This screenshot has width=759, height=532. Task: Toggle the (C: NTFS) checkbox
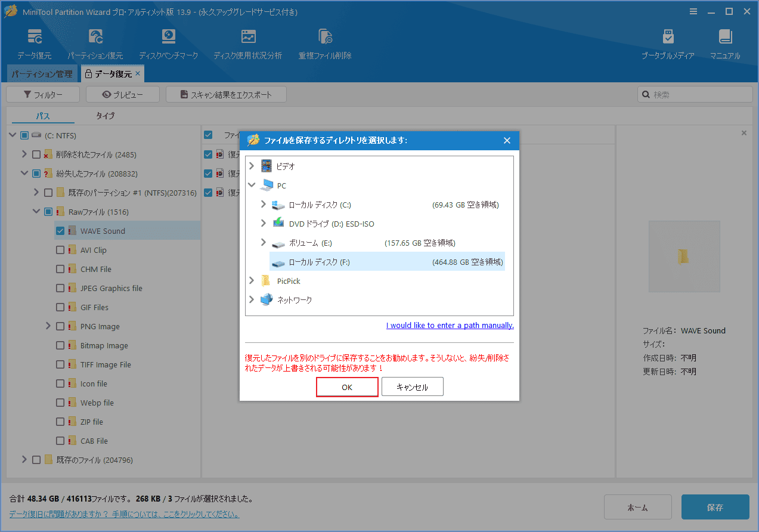[x=24, y=135]
